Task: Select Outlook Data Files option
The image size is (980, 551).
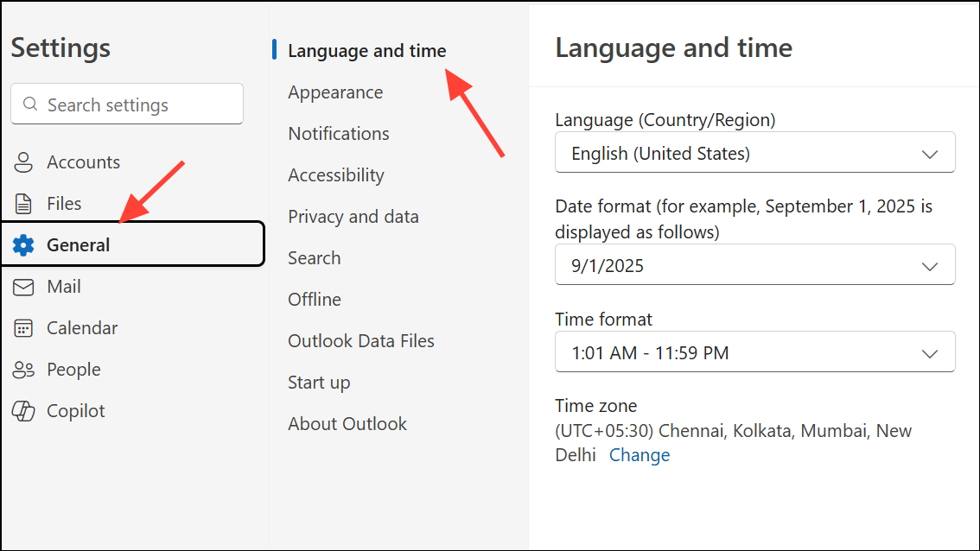Action: point(361,341)
